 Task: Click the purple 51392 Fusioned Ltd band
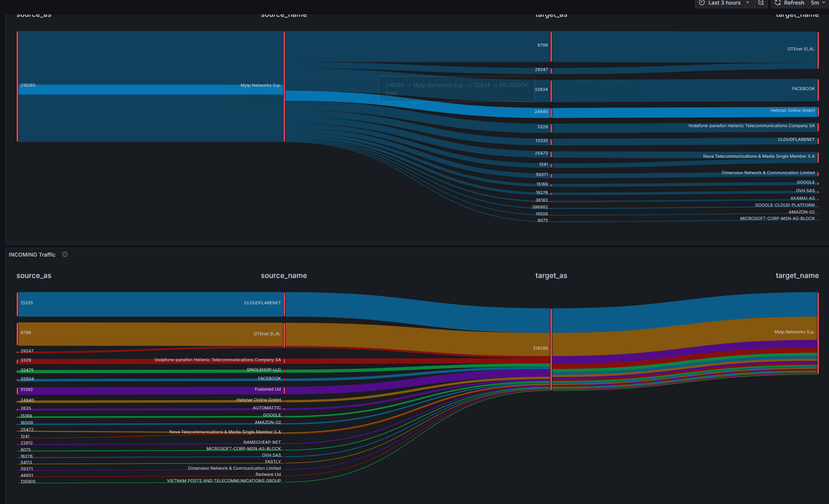click(151, 391)
